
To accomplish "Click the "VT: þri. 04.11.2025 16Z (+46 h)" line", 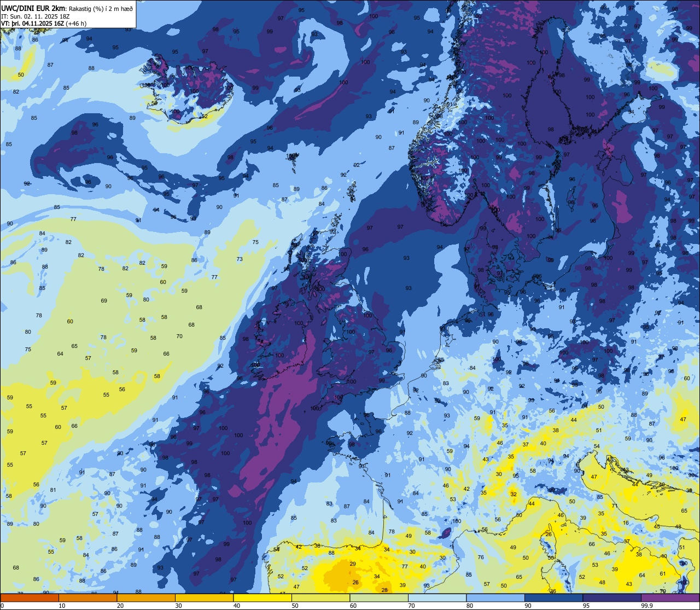I will [44, 24].
